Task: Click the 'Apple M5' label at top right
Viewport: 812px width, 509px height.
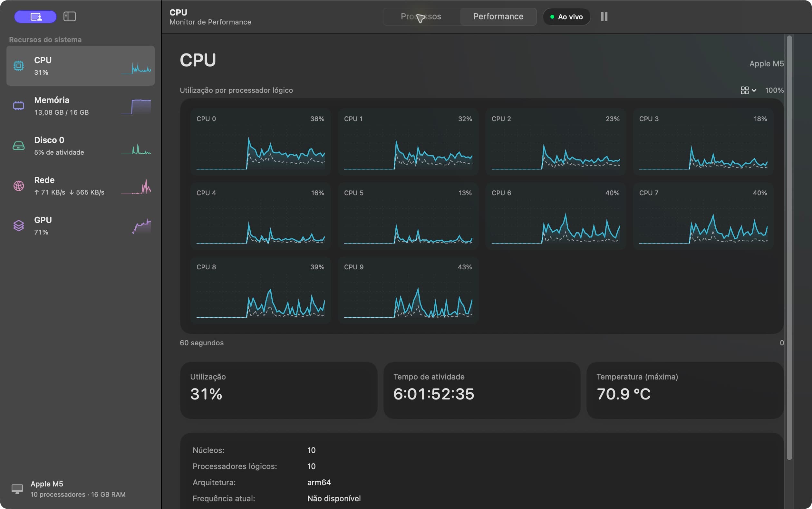Action: click(x=766, y=64)
